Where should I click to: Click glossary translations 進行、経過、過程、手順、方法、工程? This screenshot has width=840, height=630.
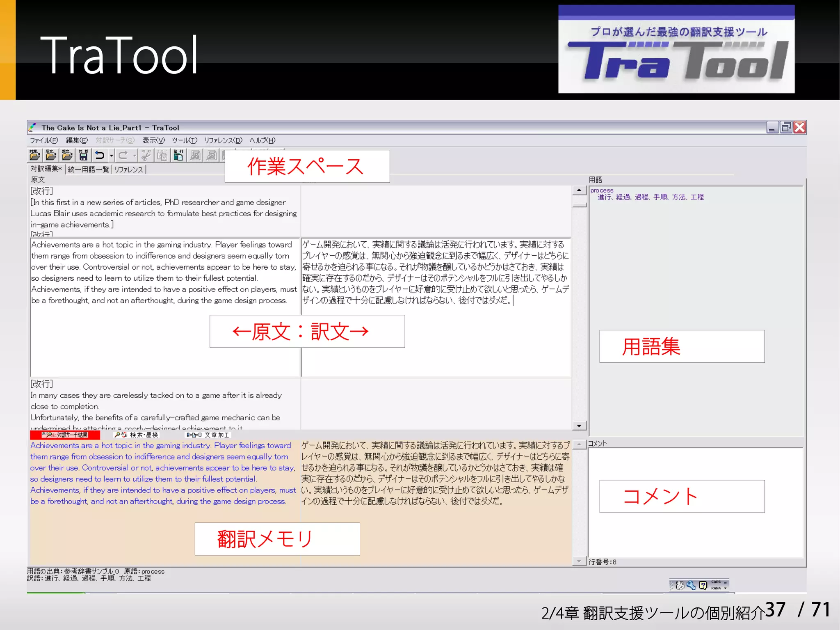pyautogui.click(x=651, y=197)
